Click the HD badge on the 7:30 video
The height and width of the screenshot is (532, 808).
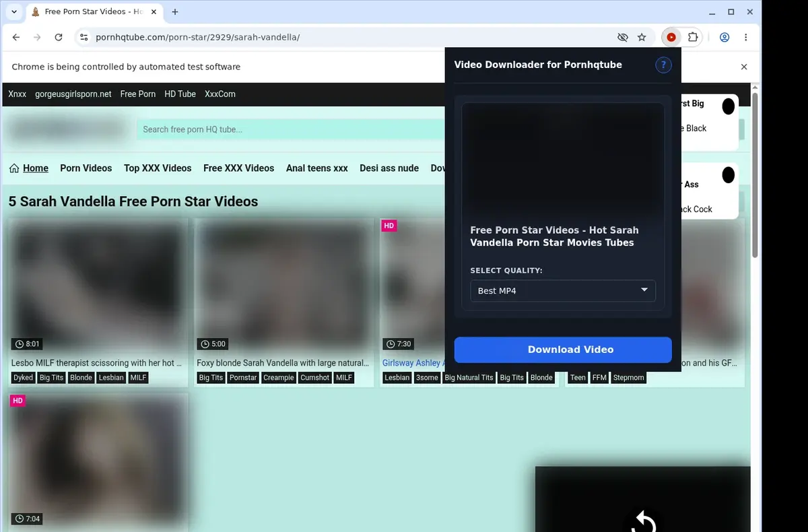[389, 226]
